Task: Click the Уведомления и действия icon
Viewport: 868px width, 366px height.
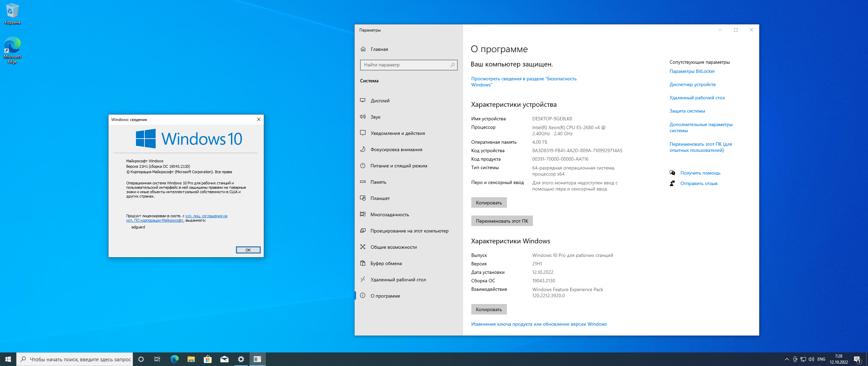Action: click(x=363, y=133)
